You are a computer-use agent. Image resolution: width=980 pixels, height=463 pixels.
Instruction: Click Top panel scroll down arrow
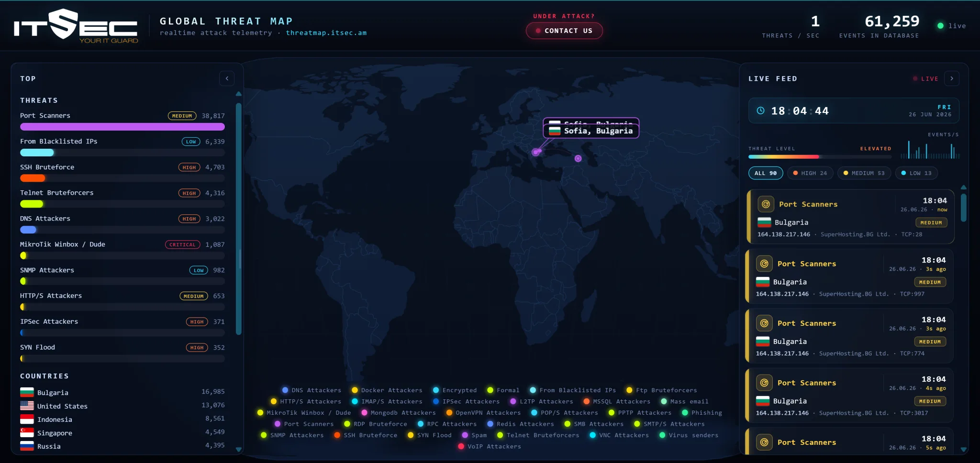[239, 450]
